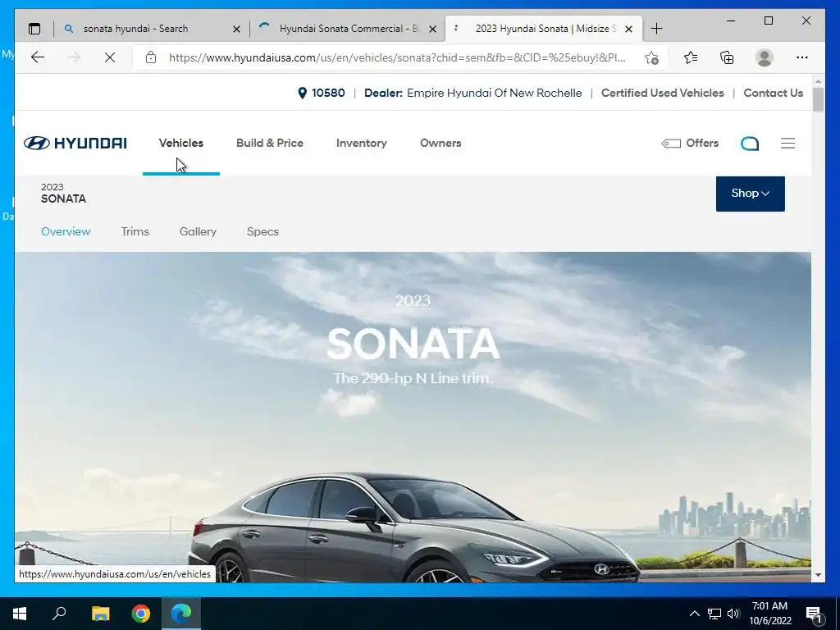Open the network status tray icon
The height and width of the screenshot is (630, 840).
(x=714, y=614)
